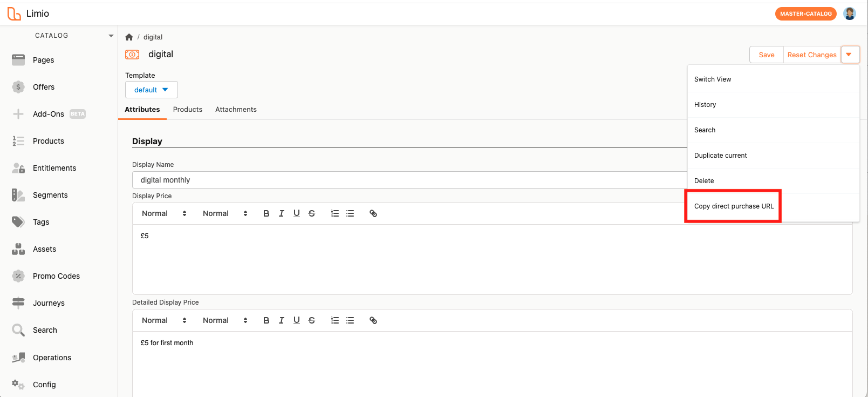868x397 pixels.
Task: Switch to the Products tab
Action: [x=188, y=109]
